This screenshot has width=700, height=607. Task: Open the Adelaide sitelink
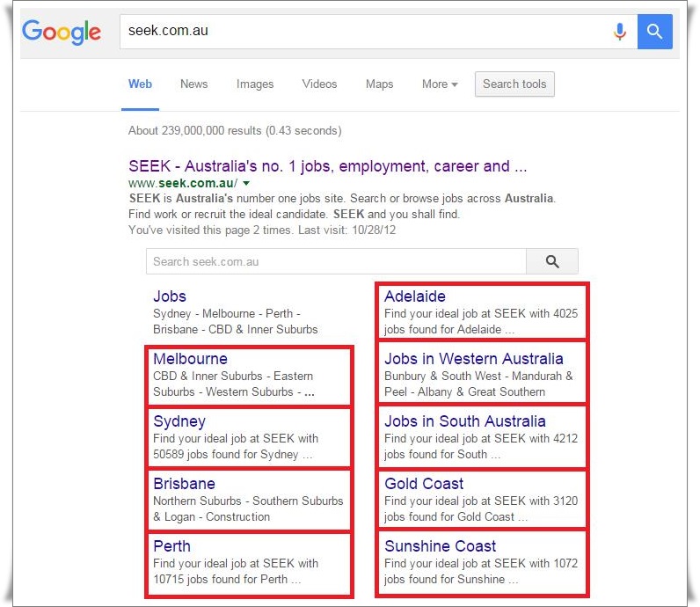415,296
